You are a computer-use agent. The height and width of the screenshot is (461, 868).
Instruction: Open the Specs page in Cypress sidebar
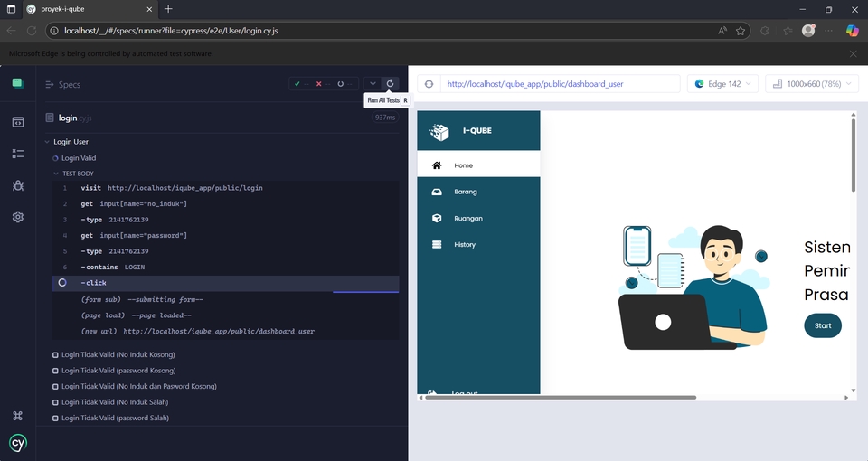(x=17, y=122)
